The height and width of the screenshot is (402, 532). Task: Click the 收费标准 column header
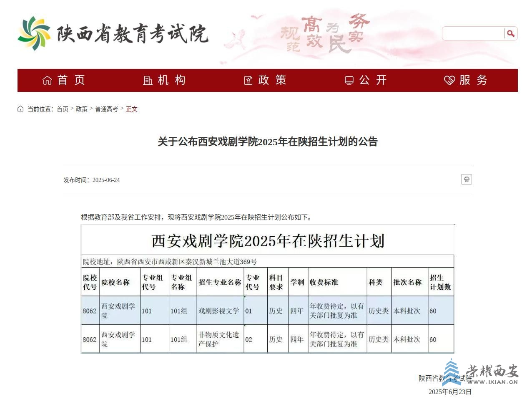(x=337, y=282)
